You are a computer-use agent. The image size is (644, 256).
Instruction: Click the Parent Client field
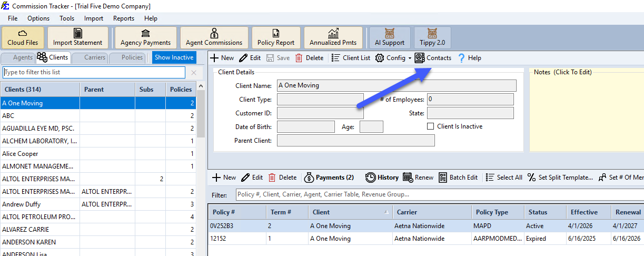(356, 140)
